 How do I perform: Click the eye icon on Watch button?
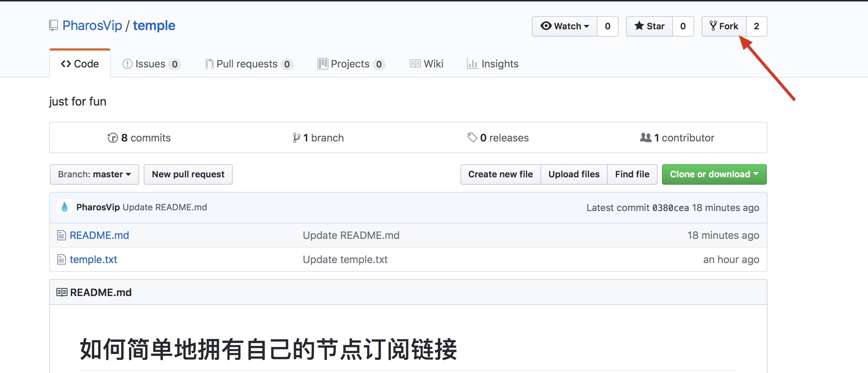tap(546, 26)
